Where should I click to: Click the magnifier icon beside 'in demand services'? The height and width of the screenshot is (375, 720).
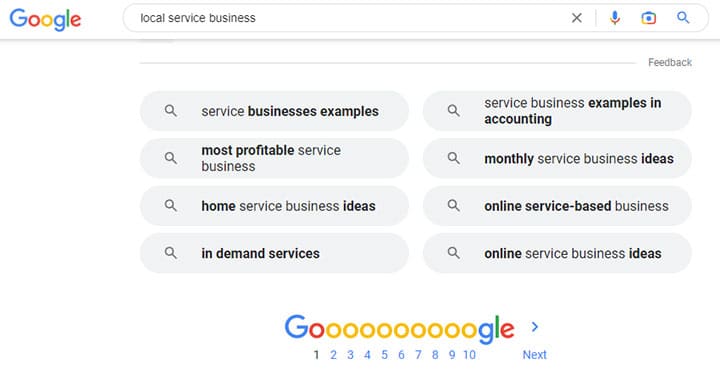[171, 253]
